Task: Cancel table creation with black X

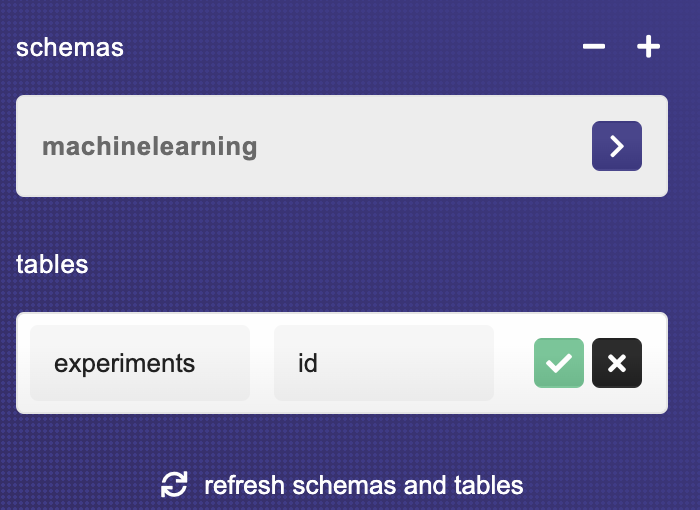Action: [617, 363]
